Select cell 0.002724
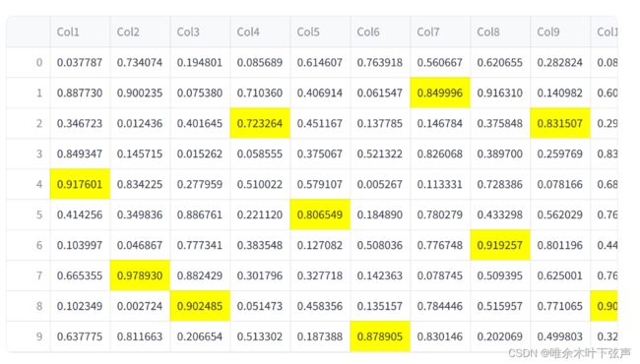This screenshot has height=364, width=640. click(140, 306)
